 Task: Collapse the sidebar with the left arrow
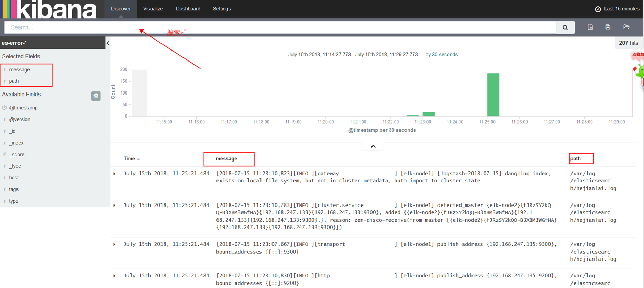tap(108, 43)
